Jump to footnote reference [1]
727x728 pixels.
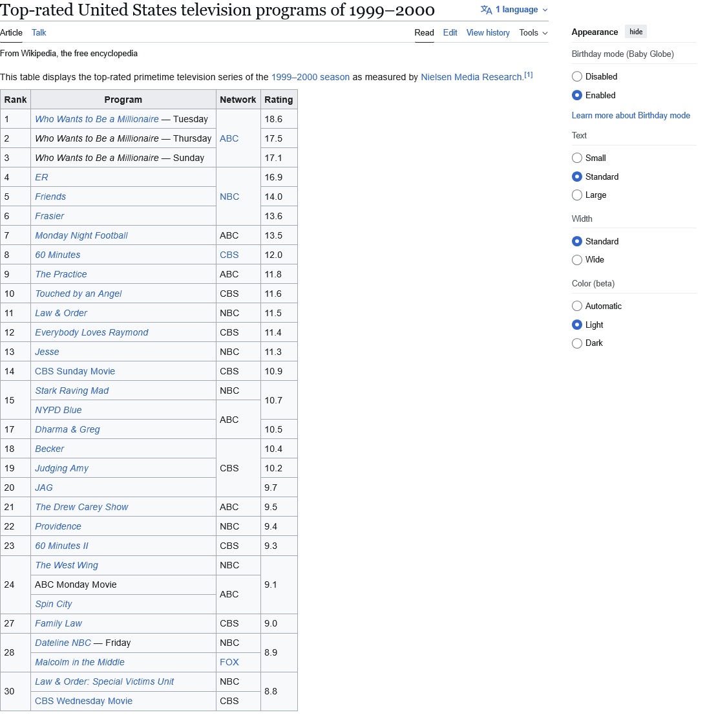tap(529, 75)
